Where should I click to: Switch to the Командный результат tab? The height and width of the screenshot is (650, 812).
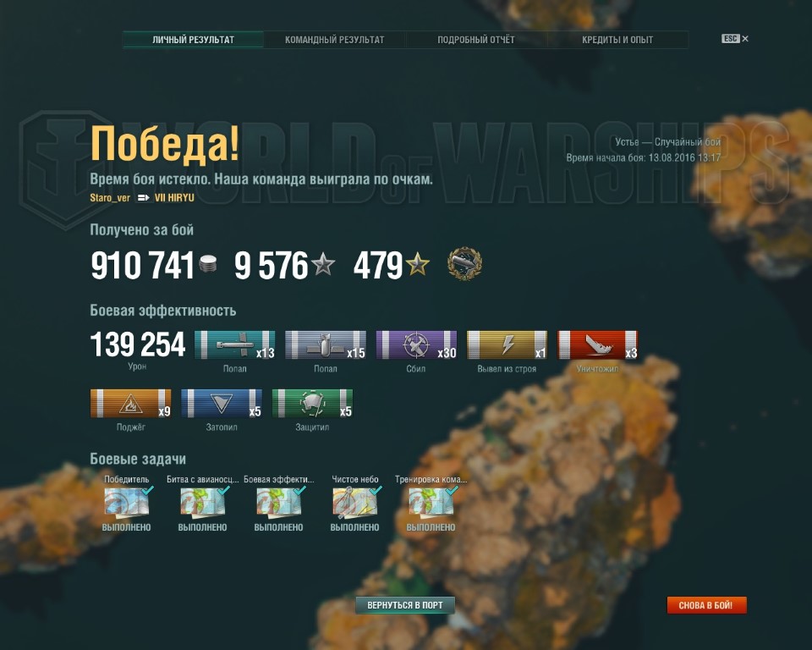[x=335, y=40]
